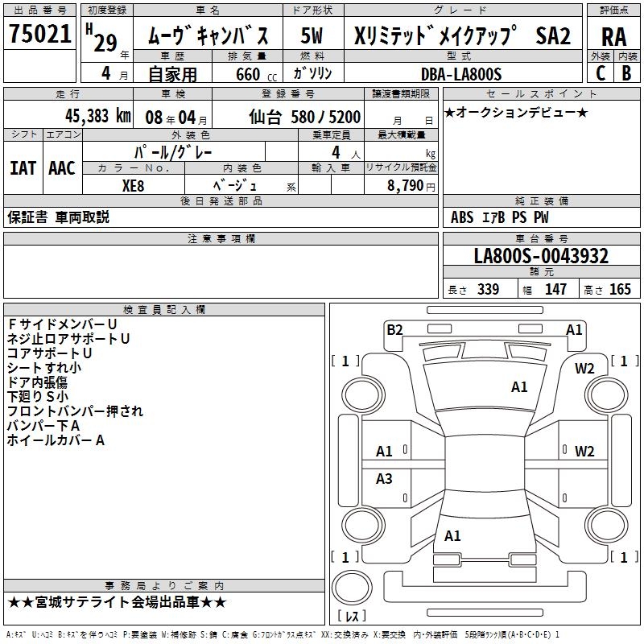This screenshot has height=644, width=644.
Task: Select the IAT shift value
Action: [23, 168]
